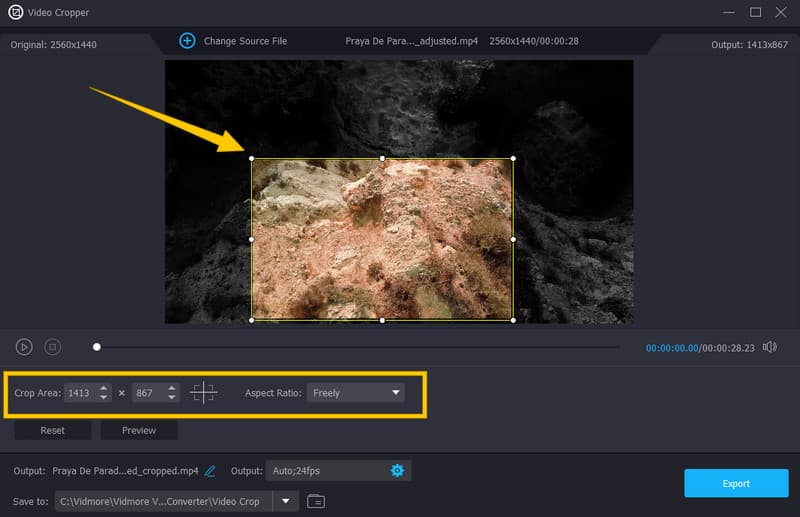Screen dimensions: 800x517
Task: Open the save folder icon
Action: click(316, 500)
